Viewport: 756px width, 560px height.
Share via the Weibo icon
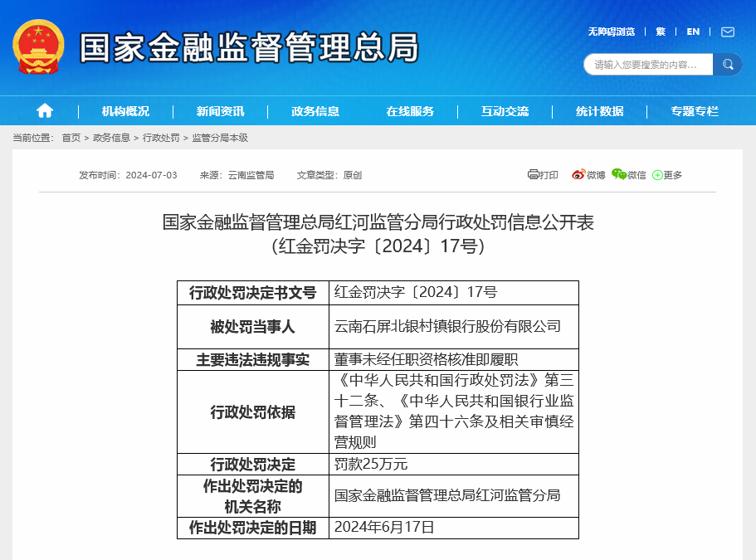click(x=578, y=174)
